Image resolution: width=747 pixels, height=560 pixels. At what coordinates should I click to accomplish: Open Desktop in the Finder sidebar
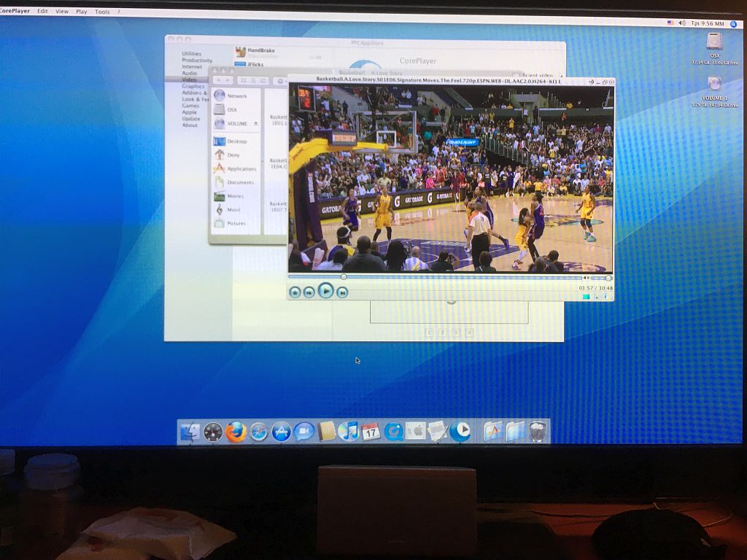click(237, 141)
